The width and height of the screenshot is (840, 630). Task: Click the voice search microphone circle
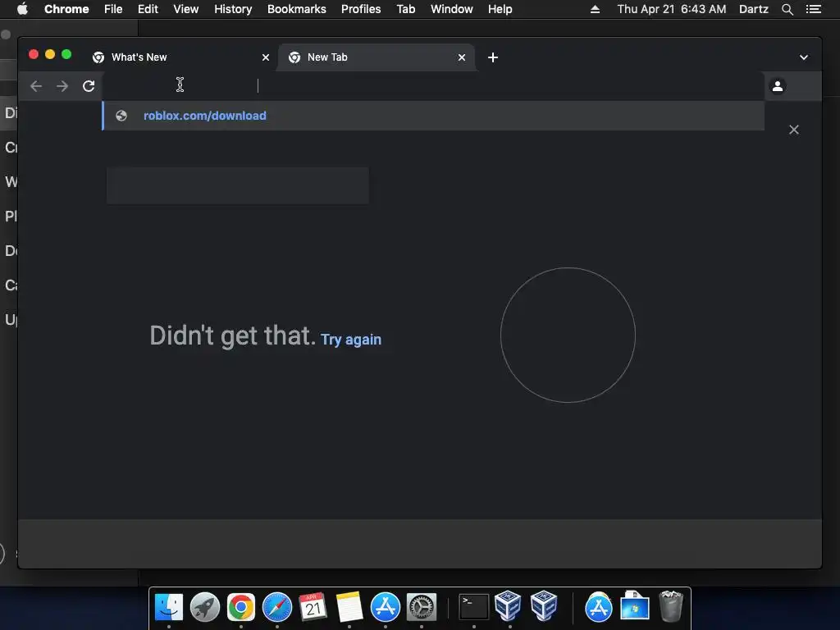[568, 336]
